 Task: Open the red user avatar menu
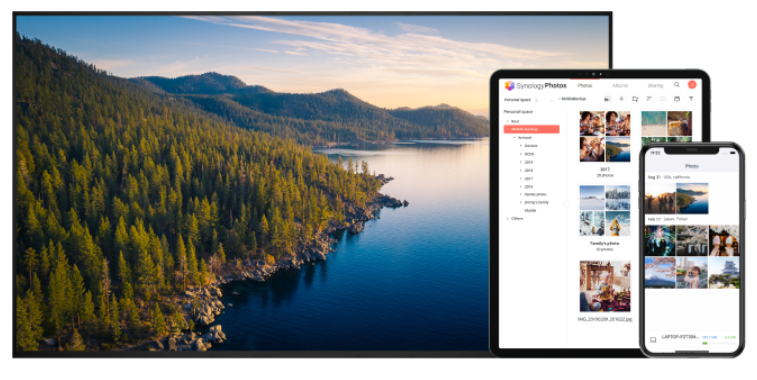click(692, 84)
